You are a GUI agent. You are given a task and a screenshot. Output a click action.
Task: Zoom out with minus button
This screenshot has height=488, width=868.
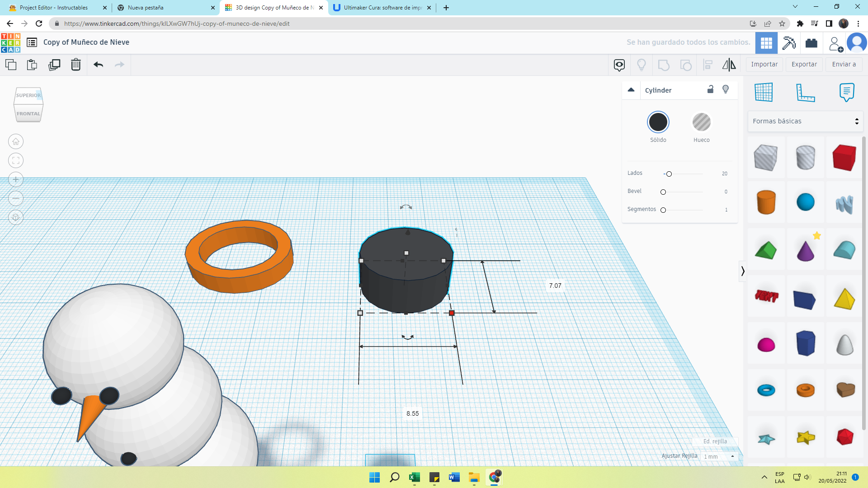click(16, 198)
